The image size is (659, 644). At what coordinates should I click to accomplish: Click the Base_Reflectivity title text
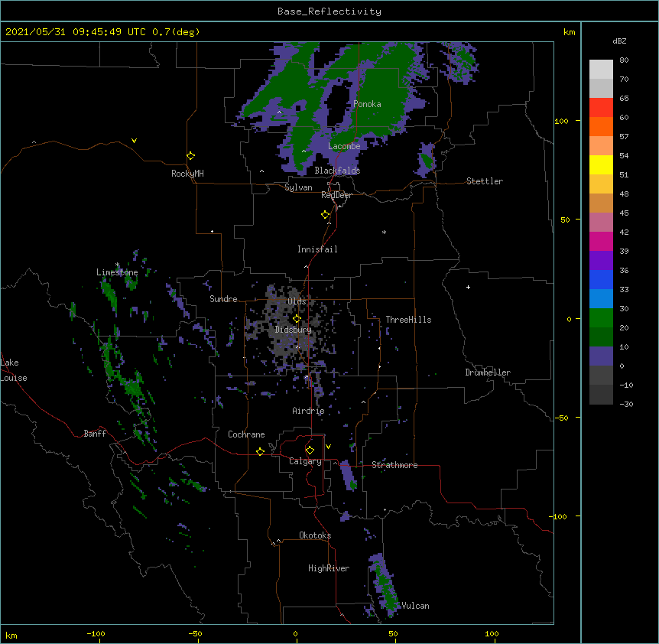[329, 11]
